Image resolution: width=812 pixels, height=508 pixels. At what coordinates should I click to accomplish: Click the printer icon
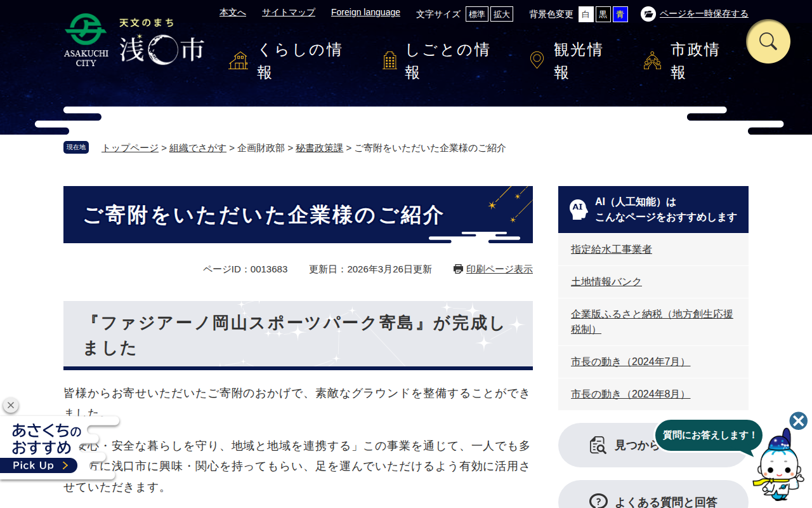(458, 269)
